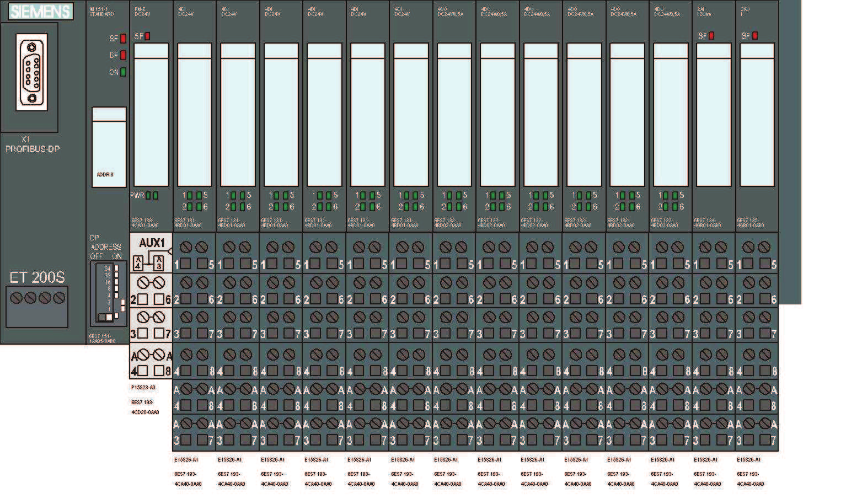846x504 pixels.
Task: Click the SIEMENS logo plate
Action: pos(41,11)
